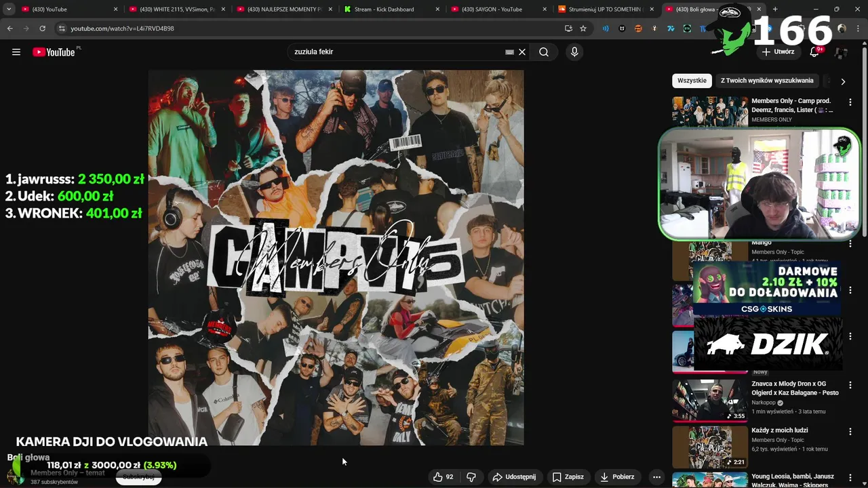Open more actions three-dot menu under video
The height and width of the screenshot is (488, 868).
(656, 477)
